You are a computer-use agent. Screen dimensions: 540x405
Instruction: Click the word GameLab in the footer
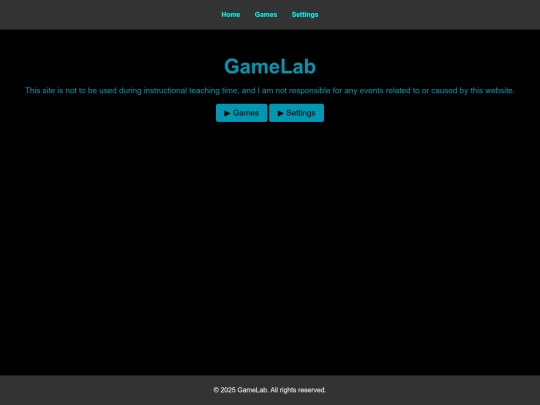tap(252, 390)
